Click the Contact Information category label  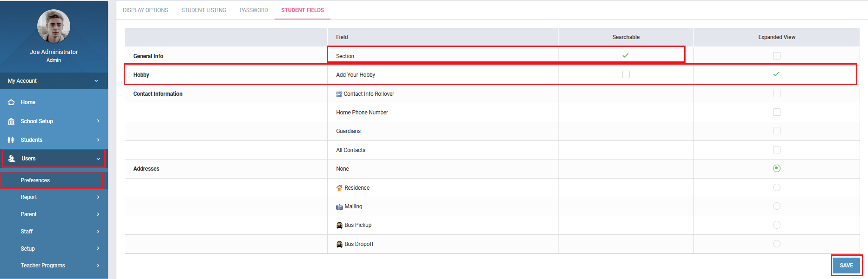pos(158,94)
